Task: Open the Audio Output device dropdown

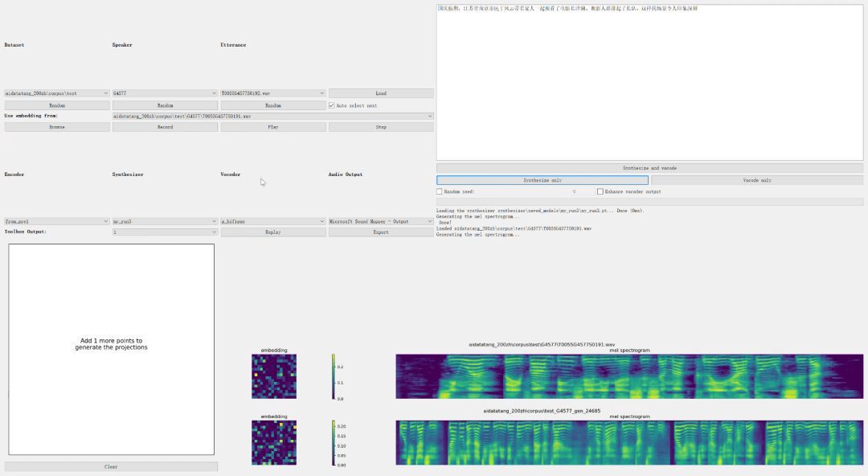Action: [x=381, y=221]
